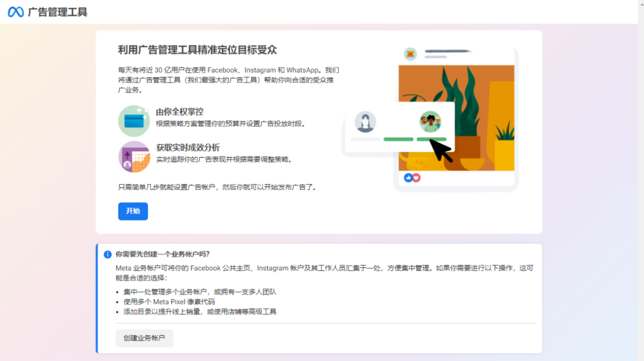Click the red heart reaction icon

click(x=416, y=178)
